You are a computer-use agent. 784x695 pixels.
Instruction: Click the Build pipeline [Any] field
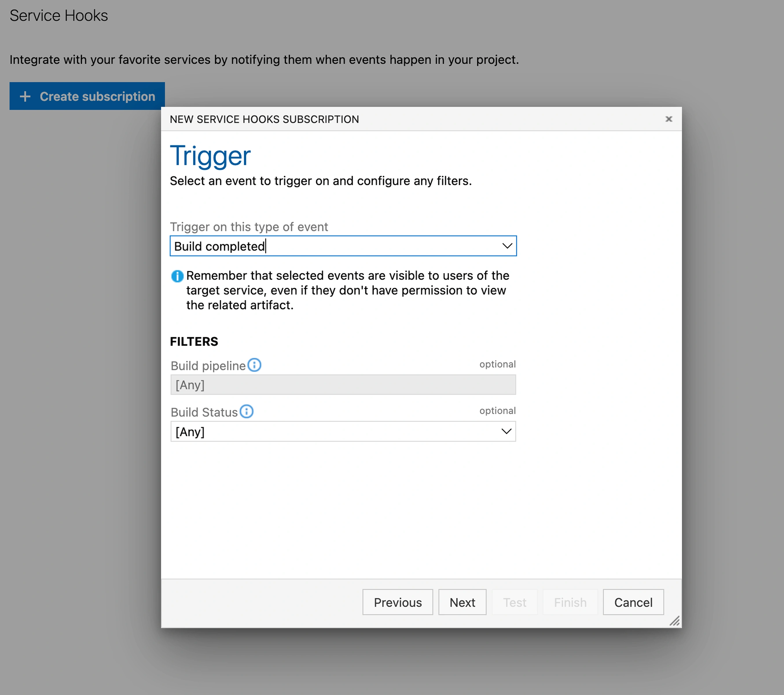[343, 385]
